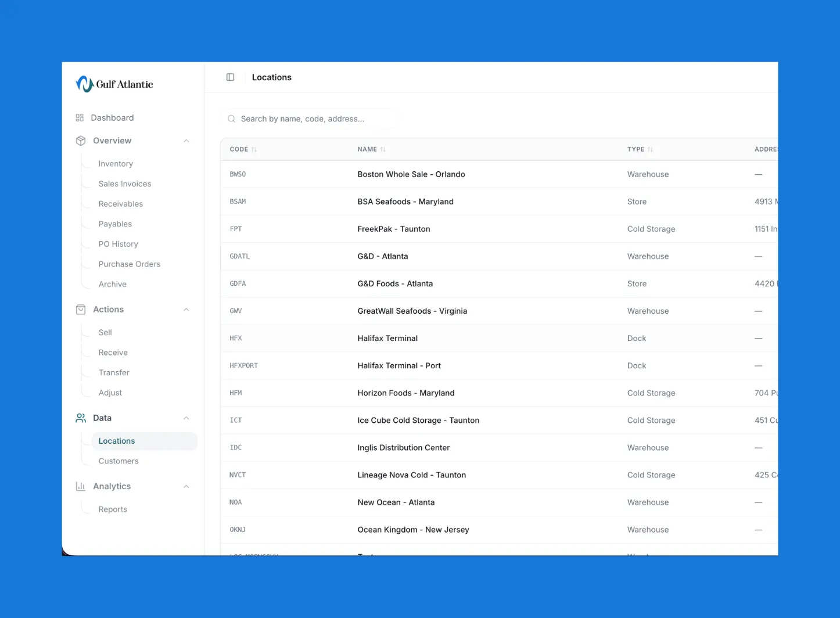Click the TYPE column header
The image size is (840, 618).
tap(636, 149)
